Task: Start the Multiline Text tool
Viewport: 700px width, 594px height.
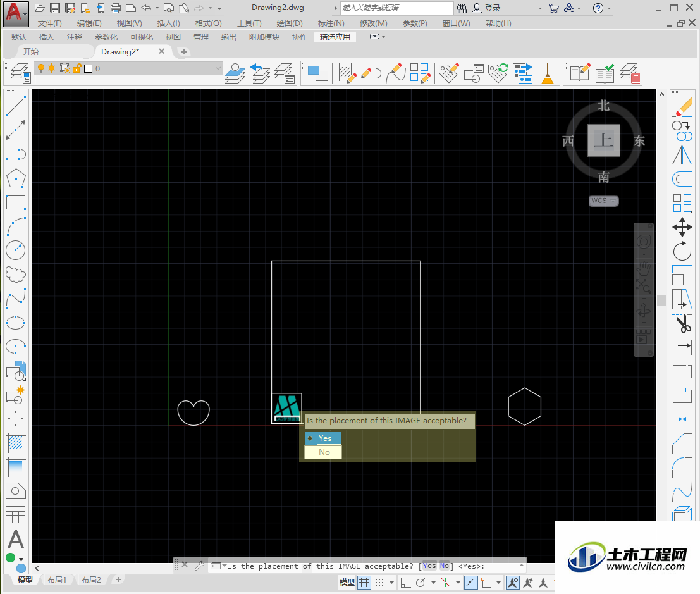Action: (x=16, y=539)
